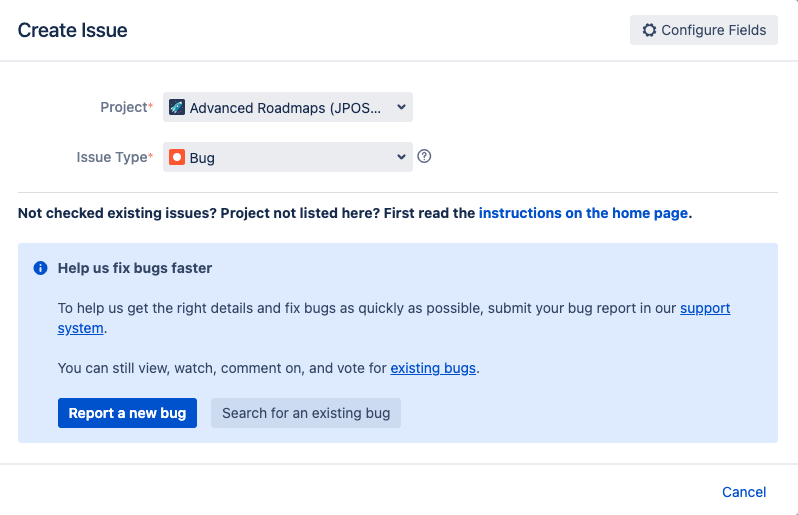Click the Create Issue dialog title
The image size is (798, 515).
click(73, 30)
